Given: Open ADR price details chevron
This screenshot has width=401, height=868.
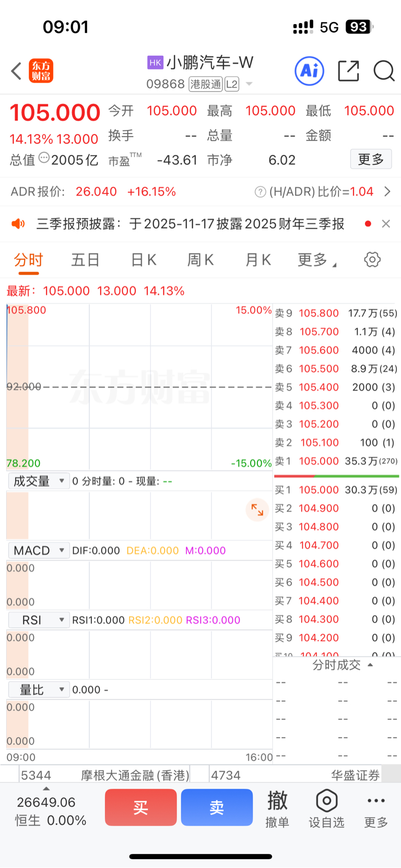Looking at the screenshot, I should click(387, 192).
